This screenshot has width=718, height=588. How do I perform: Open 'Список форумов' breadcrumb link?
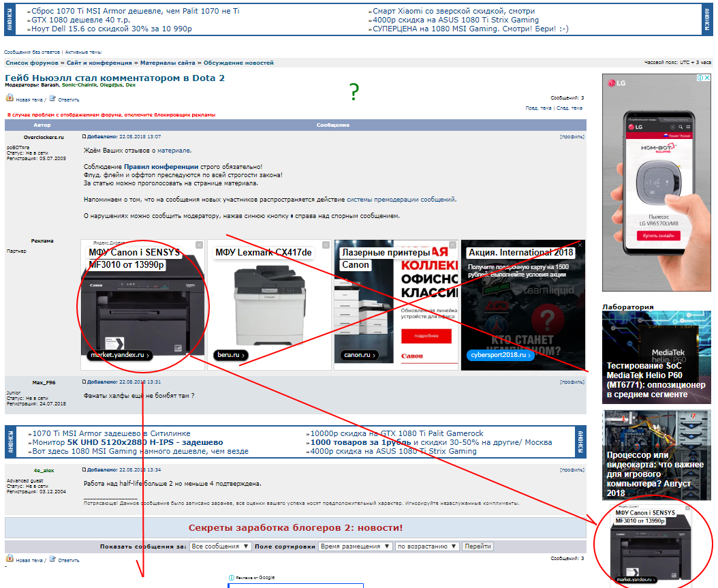tap(32, 63)
